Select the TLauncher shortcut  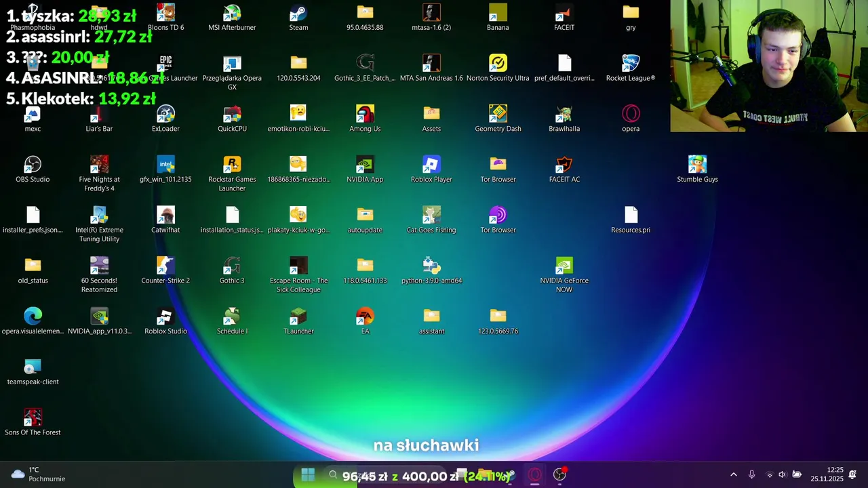tap(298, 321)
